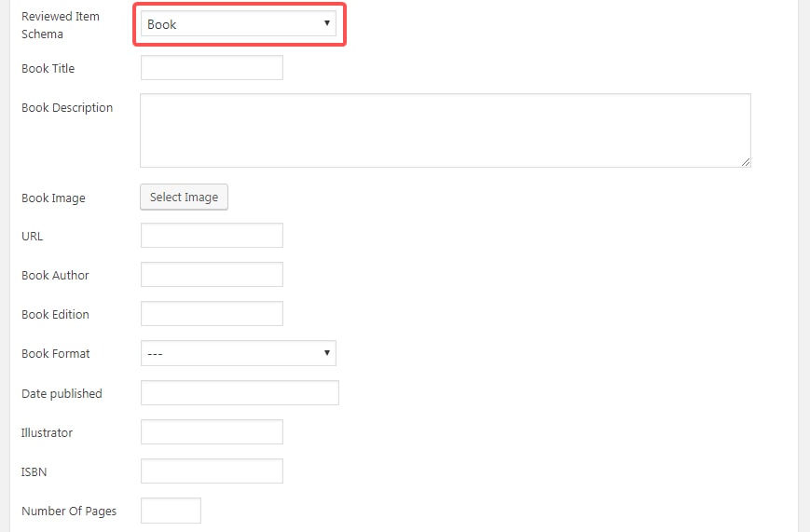810x532 pixels.
Task: Click the Date published input field
Action: click(x=240, y=393)
